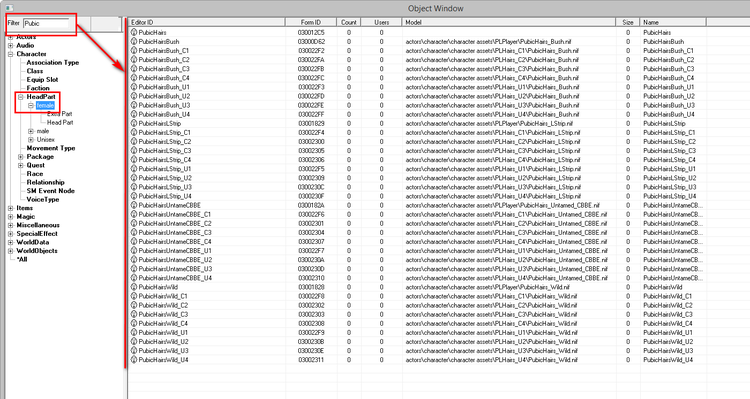Sort by Name column header
The width and height of the screenshot is (750, 399).
coord(673,22)
